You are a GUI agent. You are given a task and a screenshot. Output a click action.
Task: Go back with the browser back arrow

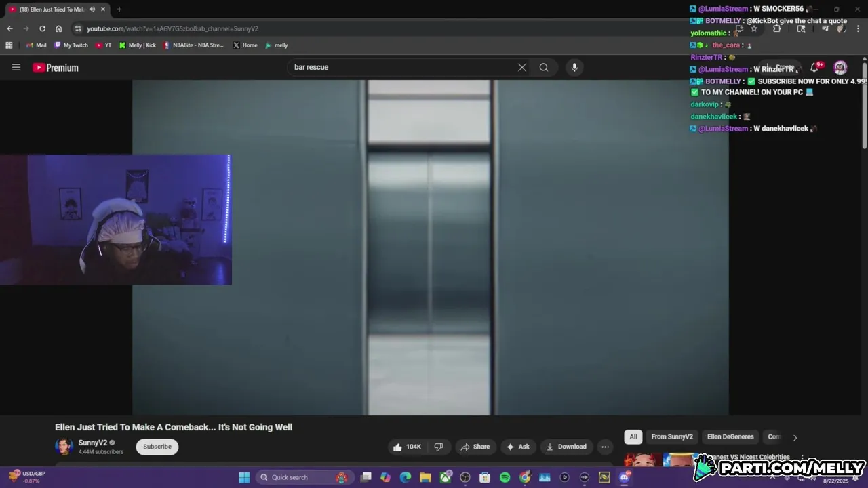(x=9, y=28)
